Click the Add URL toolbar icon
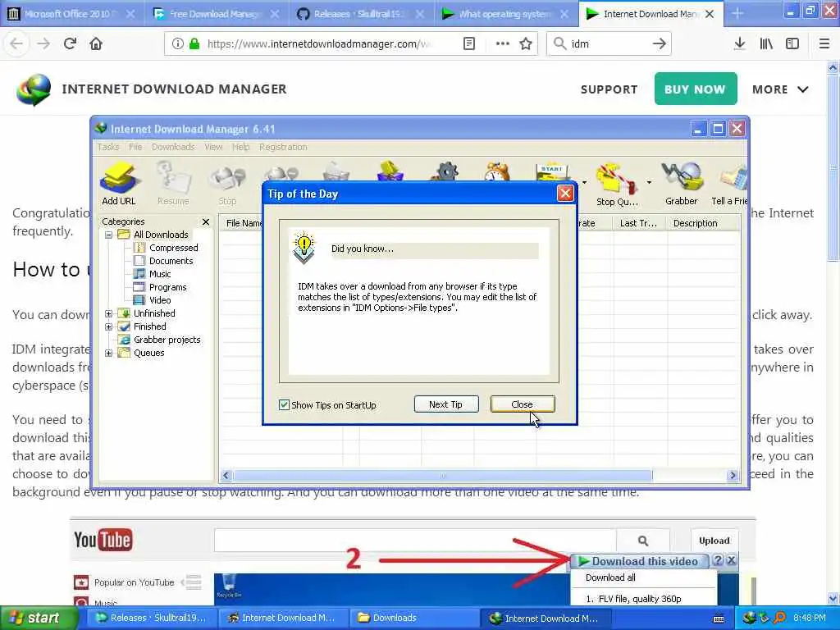840x630 pixels. pos(119,183)
